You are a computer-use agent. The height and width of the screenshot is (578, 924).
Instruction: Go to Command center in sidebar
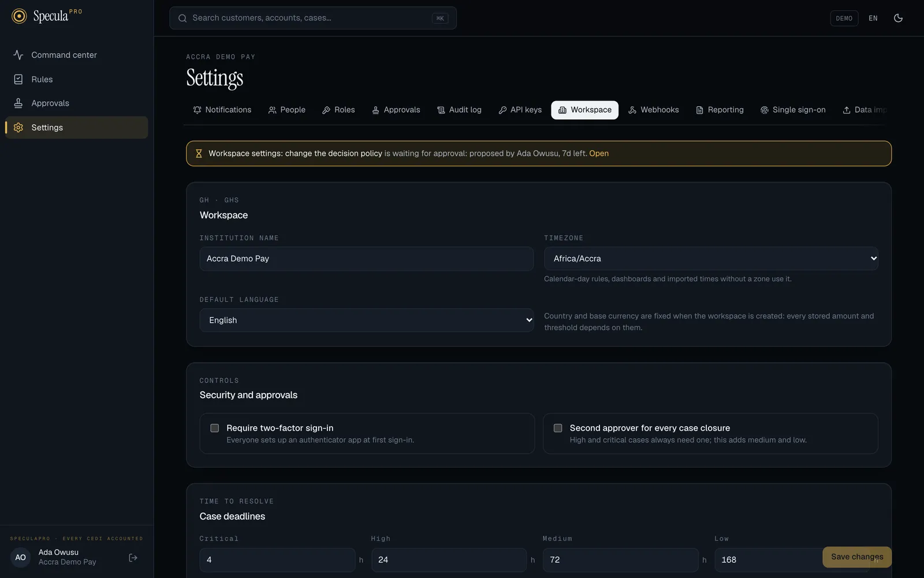pyautogui.click(x=76, y=55)
